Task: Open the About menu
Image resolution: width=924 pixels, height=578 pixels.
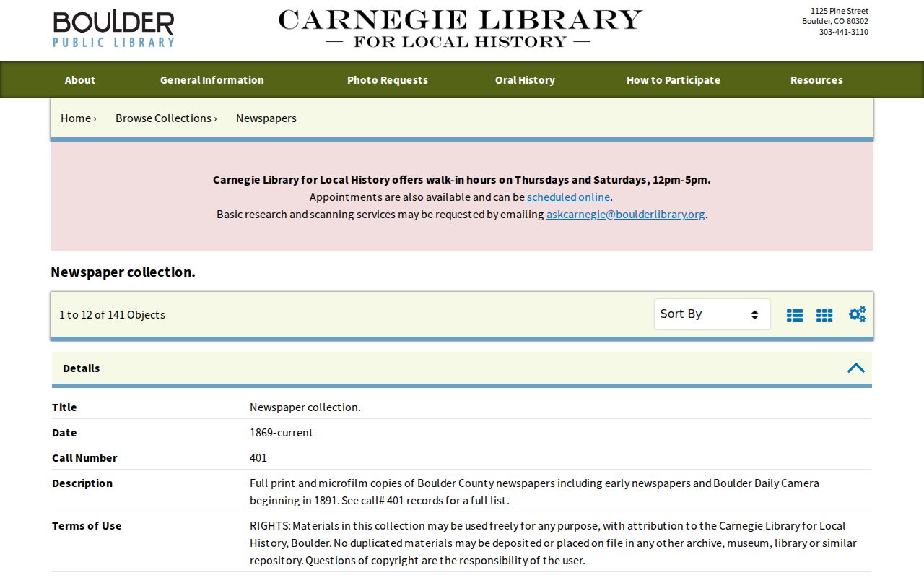Action: (x=80, y=80)
